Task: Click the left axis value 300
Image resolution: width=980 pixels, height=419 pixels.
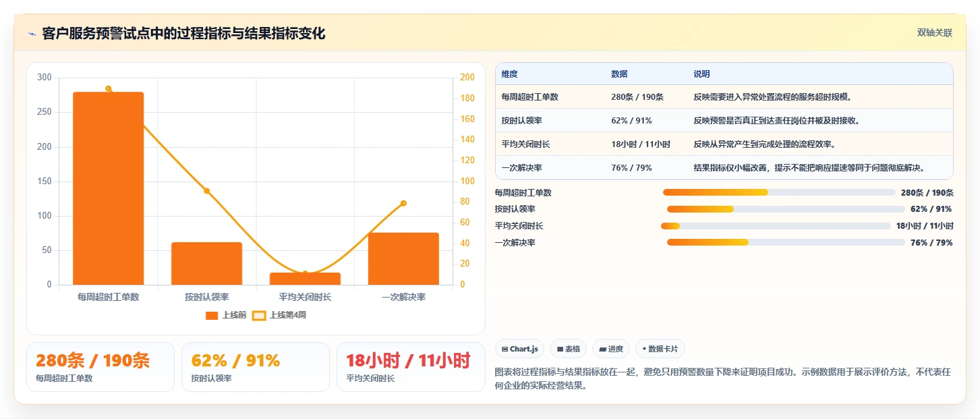Action: coord(45,78)
